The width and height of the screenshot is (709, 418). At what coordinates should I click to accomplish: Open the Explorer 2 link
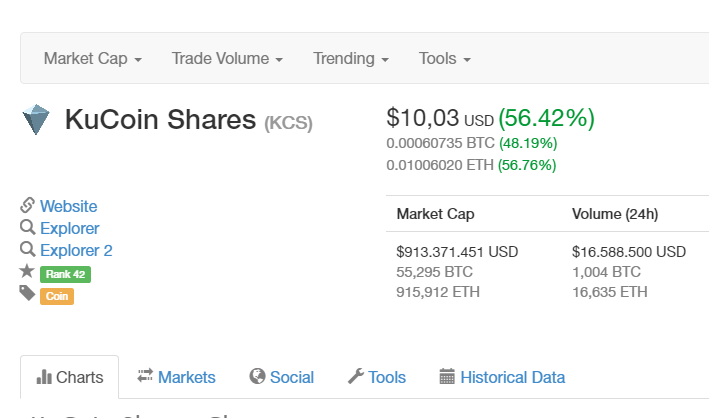click(x=76, y=250)
